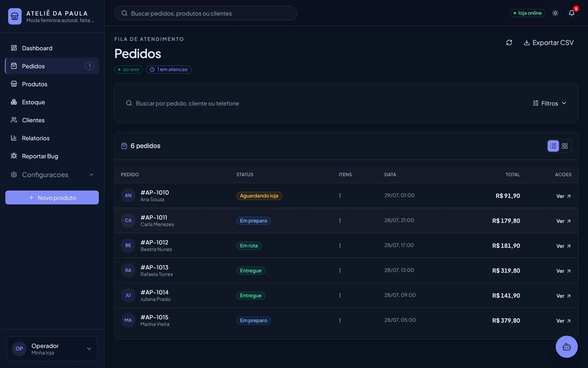Viewport: 588px width, 368px height.
Task: Click the 1 em atencao badge
Action: (169, 70)
